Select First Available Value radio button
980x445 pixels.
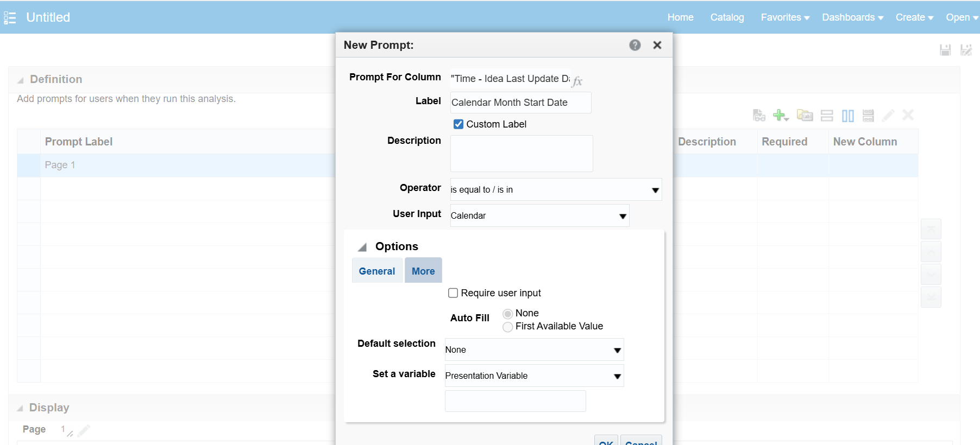click(508, 327)
